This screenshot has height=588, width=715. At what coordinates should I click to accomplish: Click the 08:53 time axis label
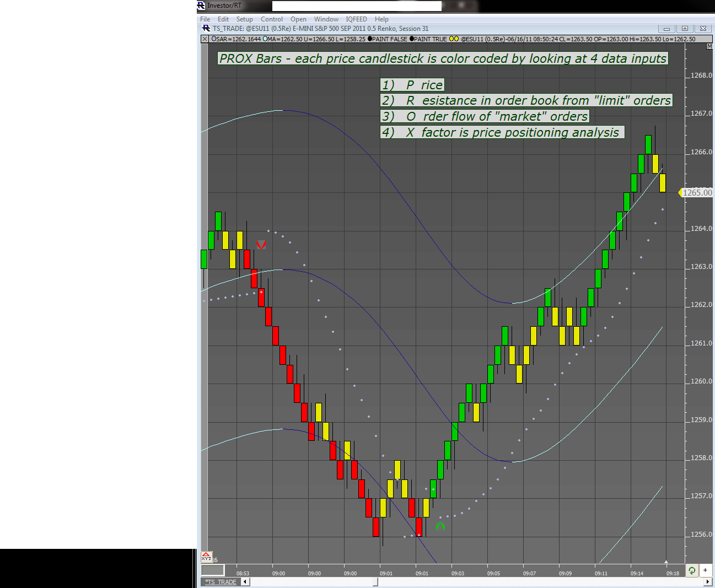pos(243,574)
